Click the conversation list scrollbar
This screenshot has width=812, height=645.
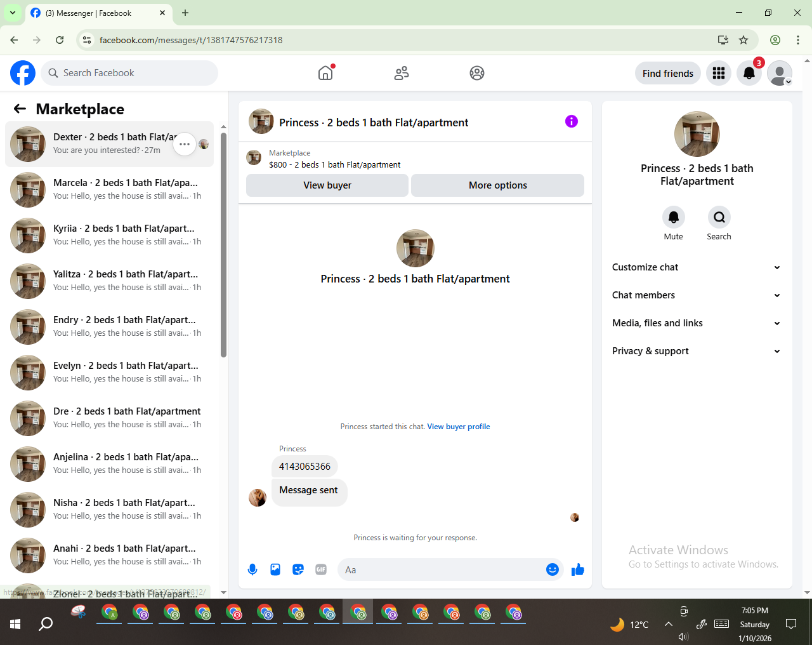[x=223, y=245]
